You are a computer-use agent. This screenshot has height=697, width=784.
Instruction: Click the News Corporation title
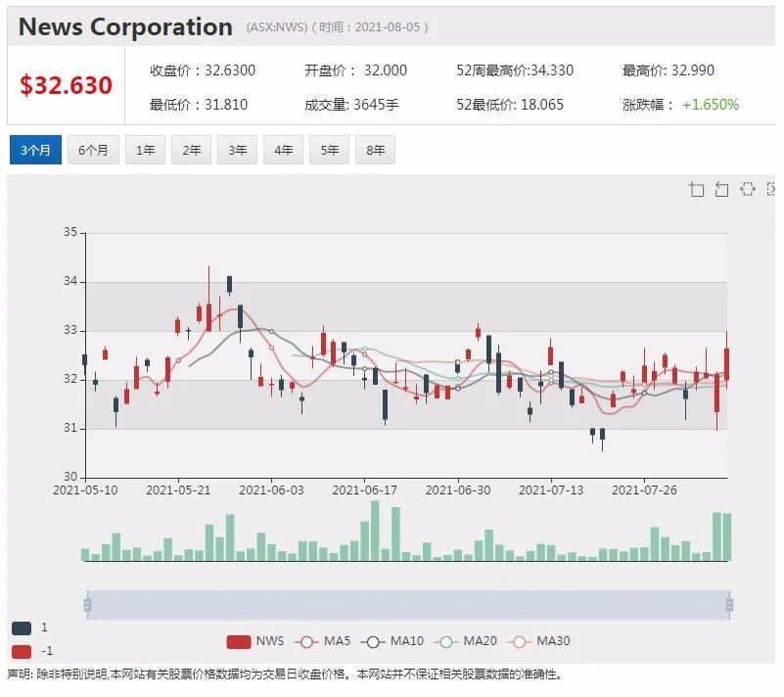(x=125, y=27)
